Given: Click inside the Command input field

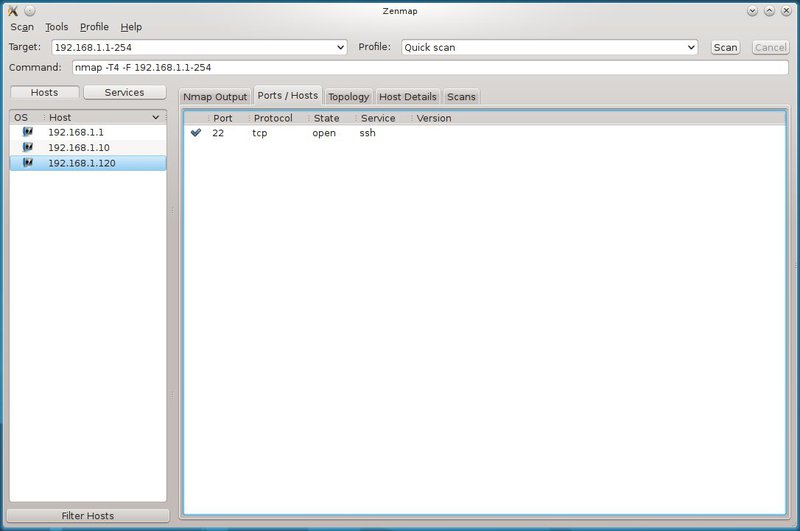Looking at the screenshot, I should coord(430,67).
